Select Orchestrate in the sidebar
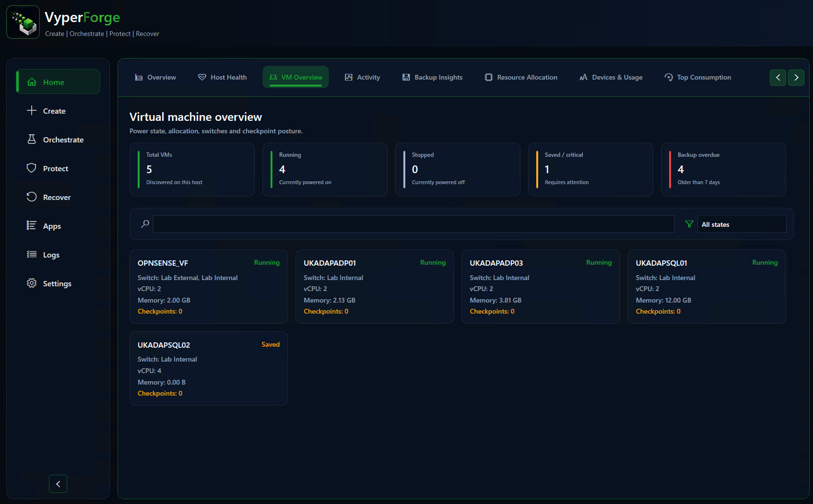The height and width of the screenshot is (504, 813). (x=58, y=140)
